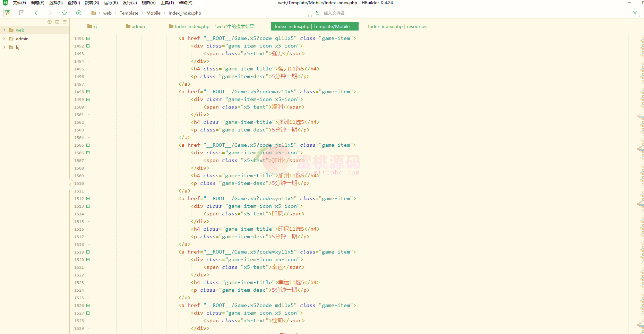Click the star bookmark icon
This screenshot has width=644, height=334.
pyautogui.click(x=65, y=13)
